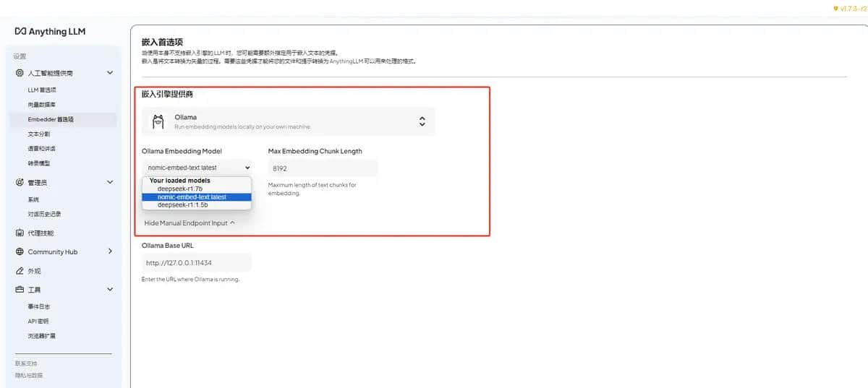Click the 外观 pen icon

click(20, 271)
